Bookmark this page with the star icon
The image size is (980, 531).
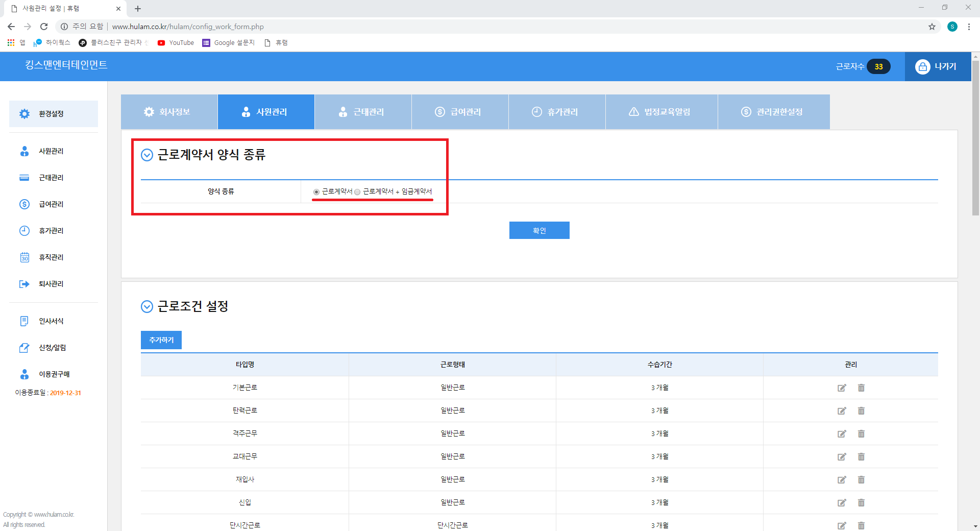[x=932, y=27]
